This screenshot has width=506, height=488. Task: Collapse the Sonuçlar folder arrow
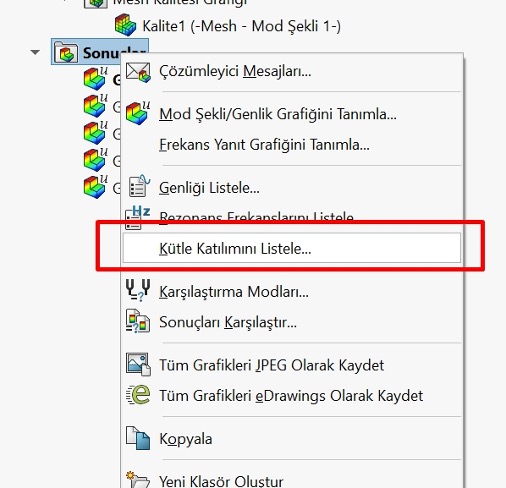pos(35,52)
